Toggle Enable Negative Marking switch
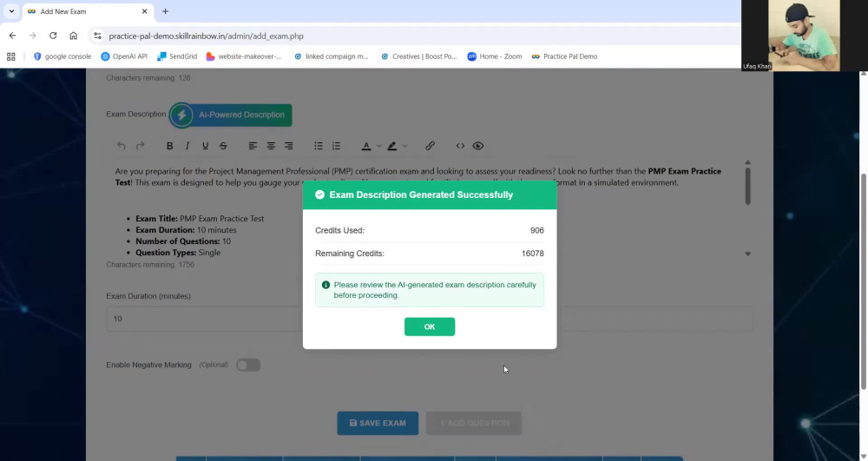The height and width of the screenshot is (461, 868). coord(248,365)
